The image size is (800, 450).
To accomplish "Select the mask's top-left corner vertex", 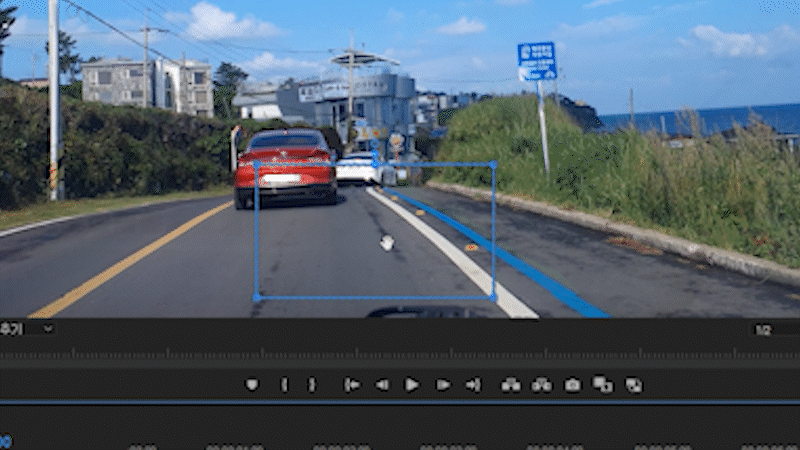I will (x=257, y=164).
